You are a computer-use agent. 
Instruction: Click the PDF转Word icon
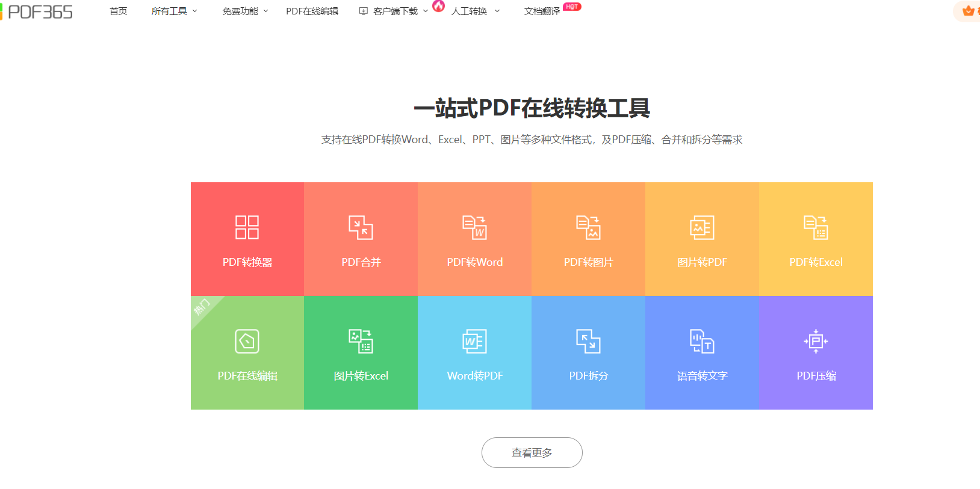point(474,227)
